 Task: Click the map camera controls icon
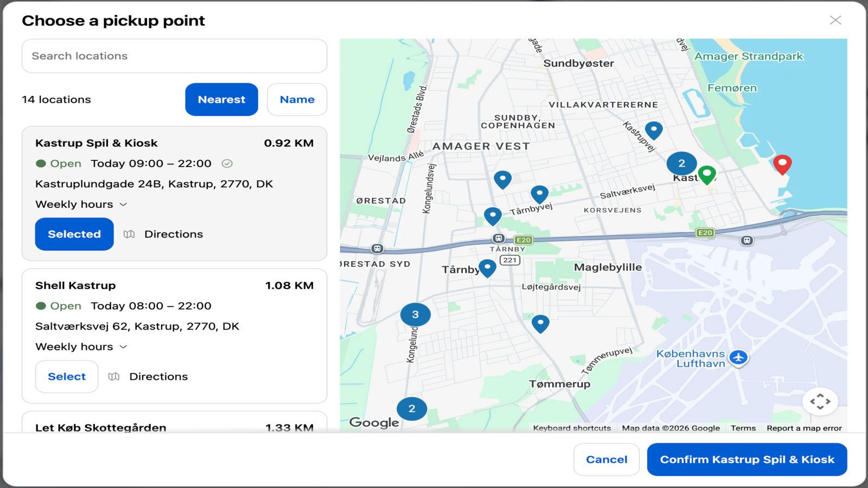(820, 401)
